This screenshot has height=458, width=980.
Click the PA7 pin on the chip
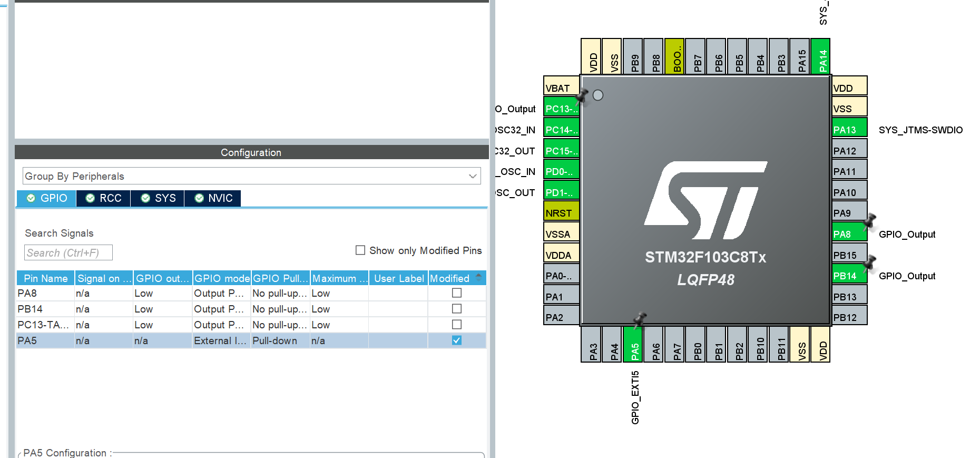tap(674, 345)
